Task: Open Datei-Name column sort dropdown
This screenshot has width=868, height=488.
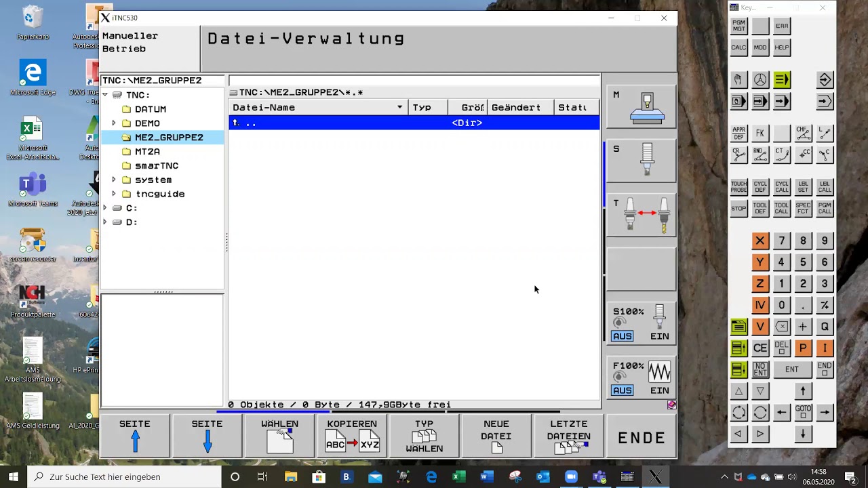Action: coord(400,108)
